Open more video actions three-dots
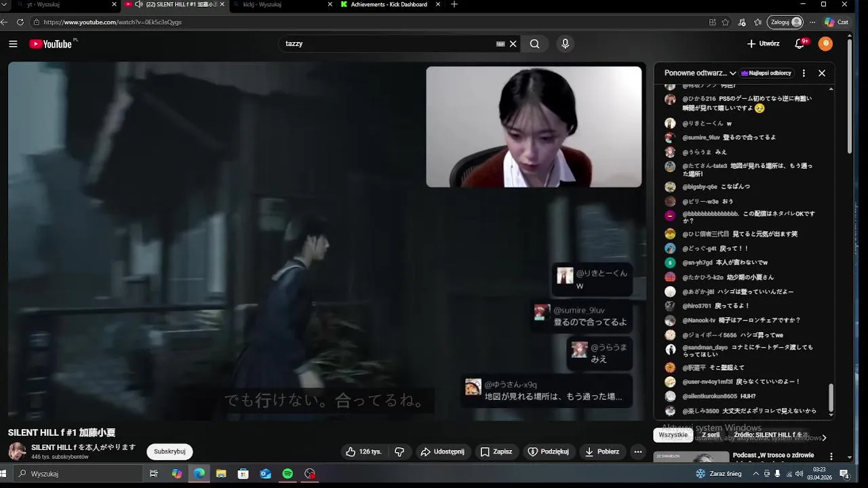The image size is (868, 488). [x=637, y=452]
